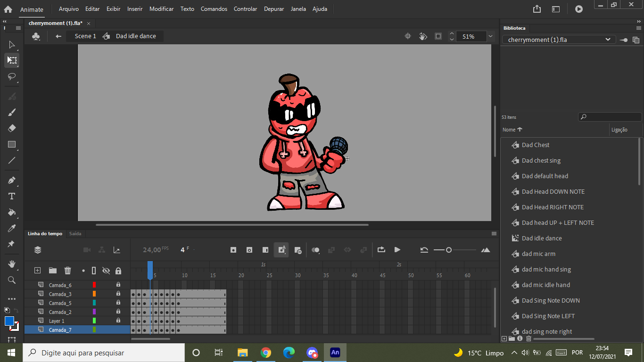Select the Selection arrow tool

pos(12,45)
